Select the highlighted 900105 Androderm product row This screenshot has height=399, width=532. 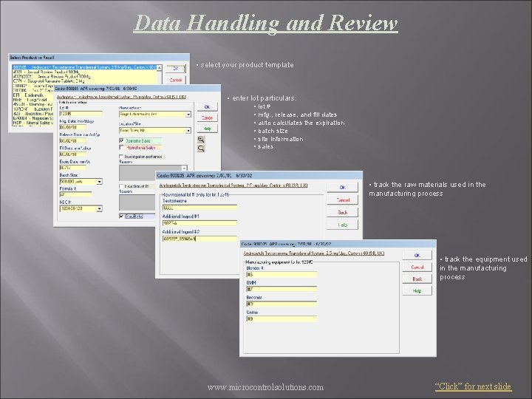pyautogui.click(x=83, y=67)
